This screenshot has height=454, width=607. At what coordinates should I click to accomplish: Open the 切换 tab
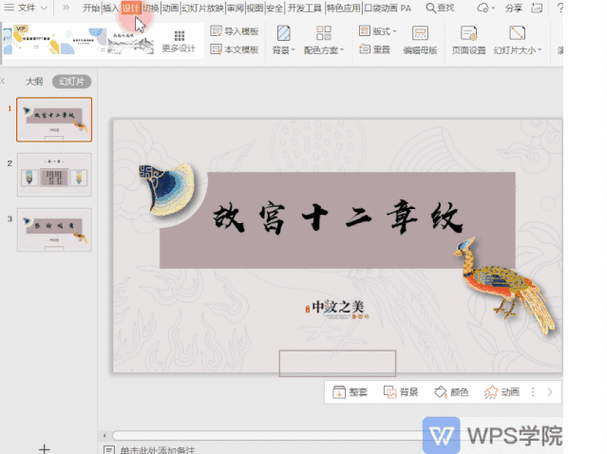[x=151, y=8]
